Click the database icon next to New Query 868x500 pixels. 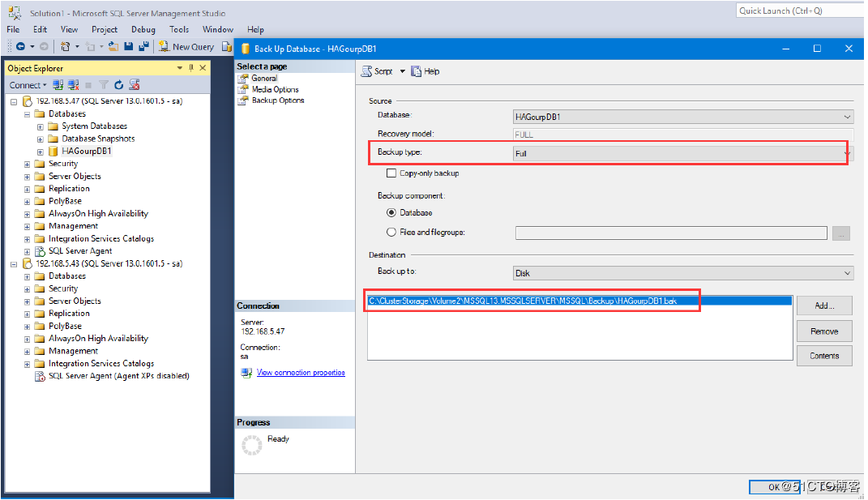(226, 46)
